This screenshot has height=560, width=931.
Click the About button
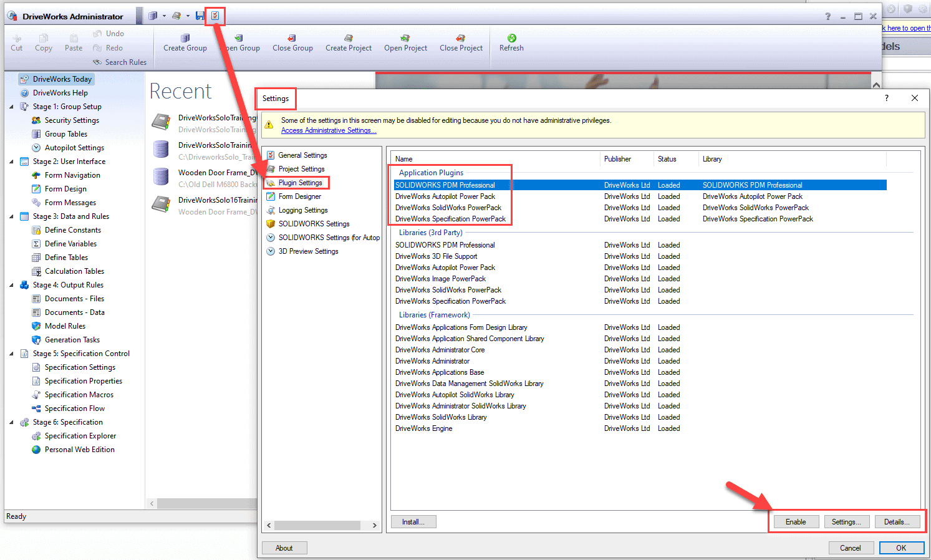coord(284,548)
